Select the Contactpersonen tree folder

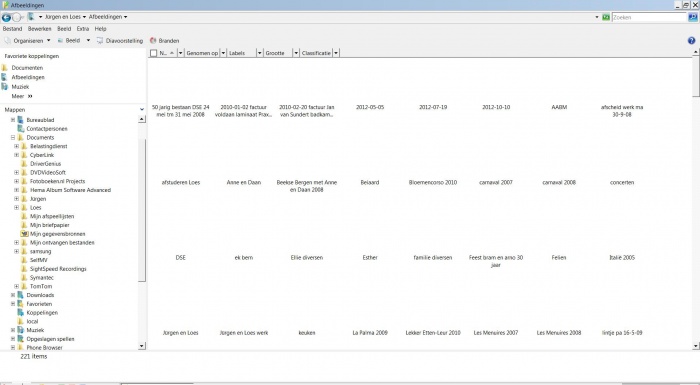point(47,129)
